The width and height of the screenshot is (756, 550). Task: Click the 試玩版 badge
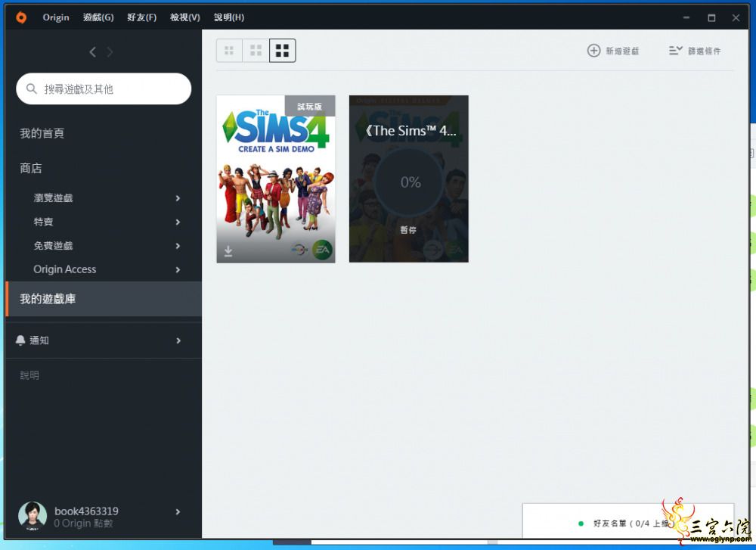pyautogui.click(x=309, y=106)
